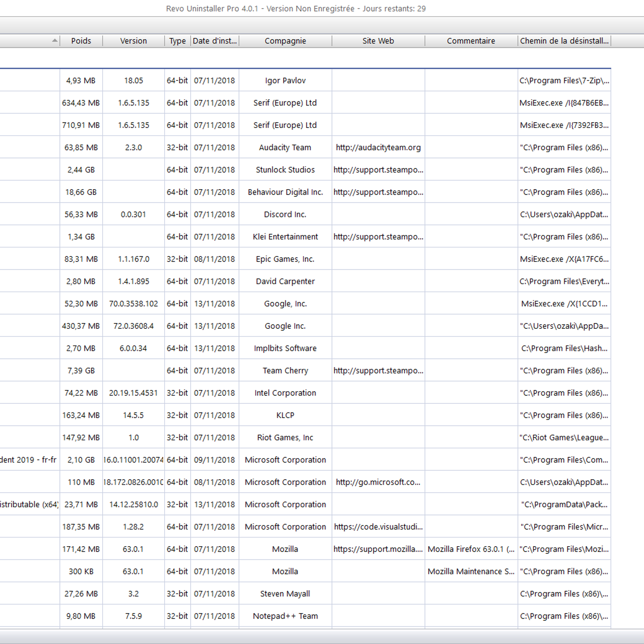Select the Google, Inc. row

coord(305,304)
